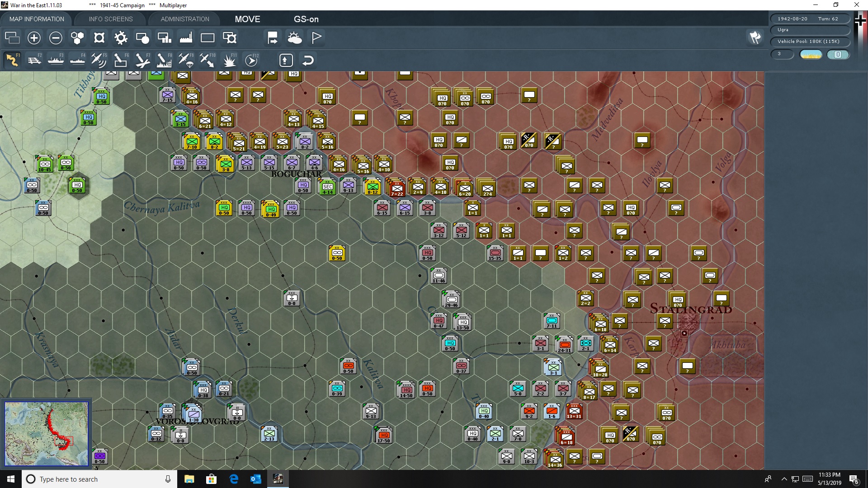This screenshot has height=488, width=868.
Task: Select the SEC 4-14 security unit counter
Action: pos(327,187)
